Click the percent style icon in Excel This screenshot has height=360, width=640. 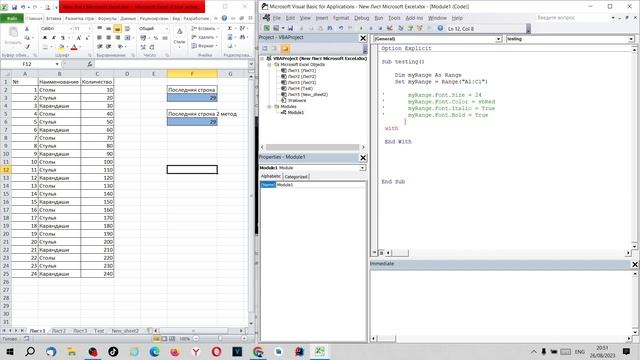[x=156, y=38]
